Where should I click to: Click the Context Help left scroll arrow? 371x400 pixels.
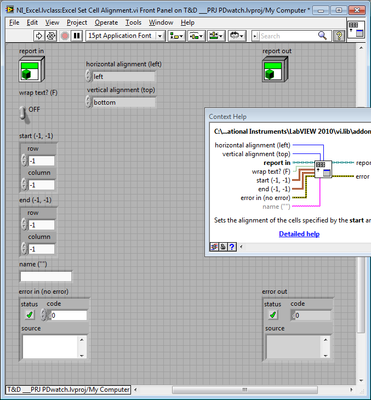click(241, 247)
